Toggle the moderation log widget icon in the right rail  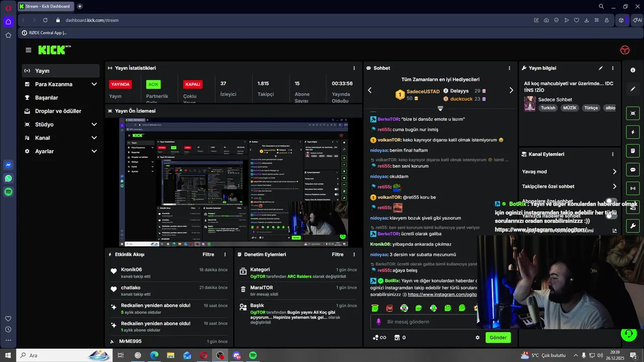pyautogui.click(x=633, y=151)
